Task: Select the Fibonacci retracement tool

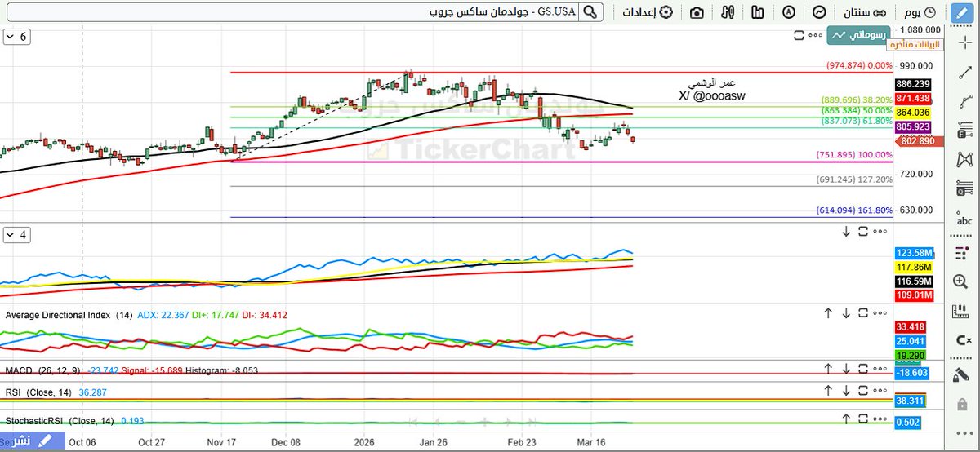Action: point(964,129)
